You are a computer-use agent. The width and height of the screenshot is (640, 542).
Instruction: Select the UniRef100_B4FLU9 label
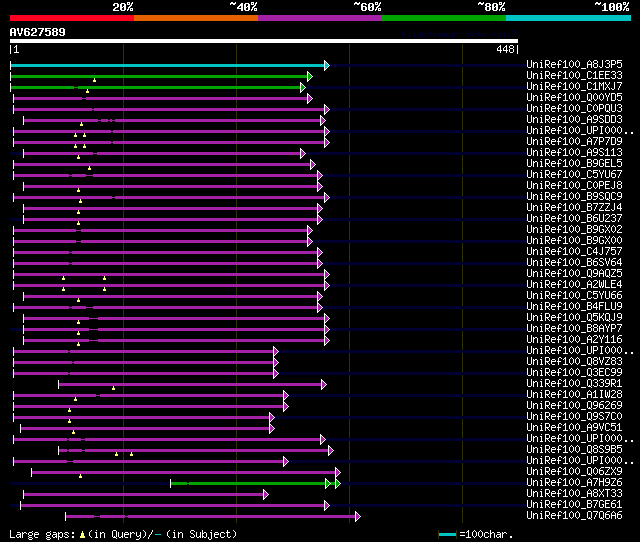(x=574, y=307)
